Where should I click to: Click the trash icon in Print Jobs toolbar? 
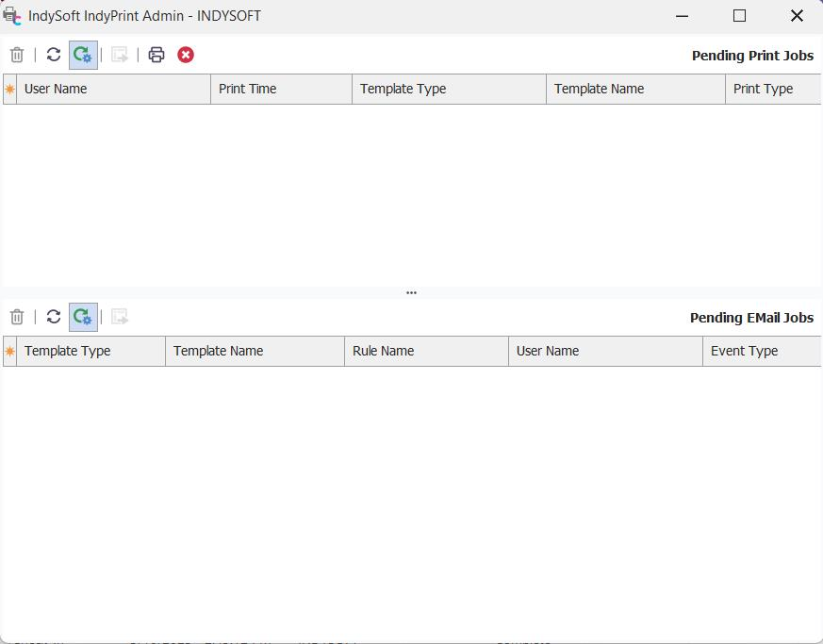coord(17,55)
